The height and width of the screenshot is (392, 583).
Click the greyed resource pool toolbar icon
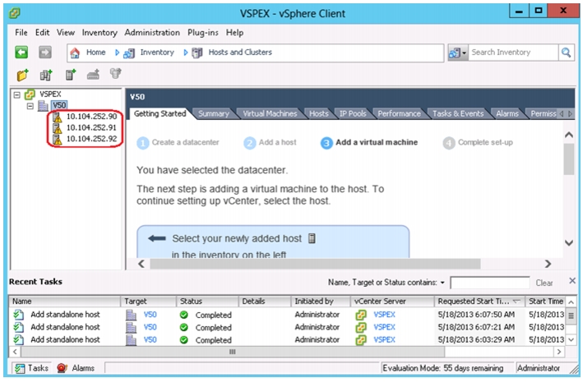(116, 74)
